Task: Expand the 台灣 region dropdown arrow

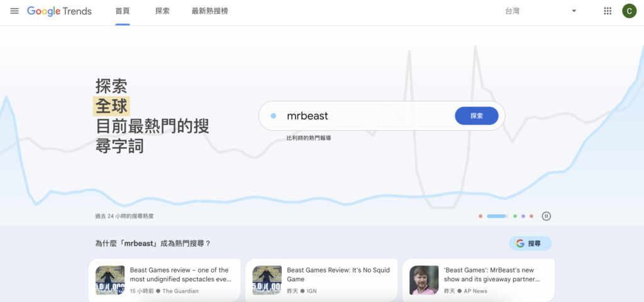Action: pyautogui.click(x=574, y=11)
